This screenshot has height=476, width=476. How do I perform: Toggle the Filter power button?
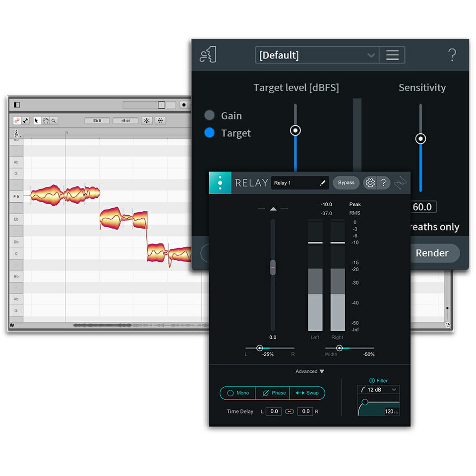pos(372,380)
